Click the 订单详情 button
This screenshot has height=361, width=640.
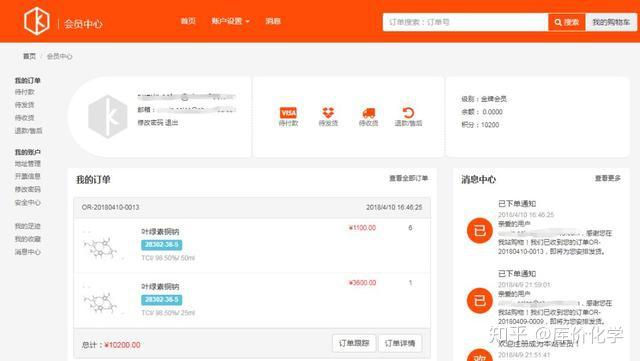tap(400, 343)
